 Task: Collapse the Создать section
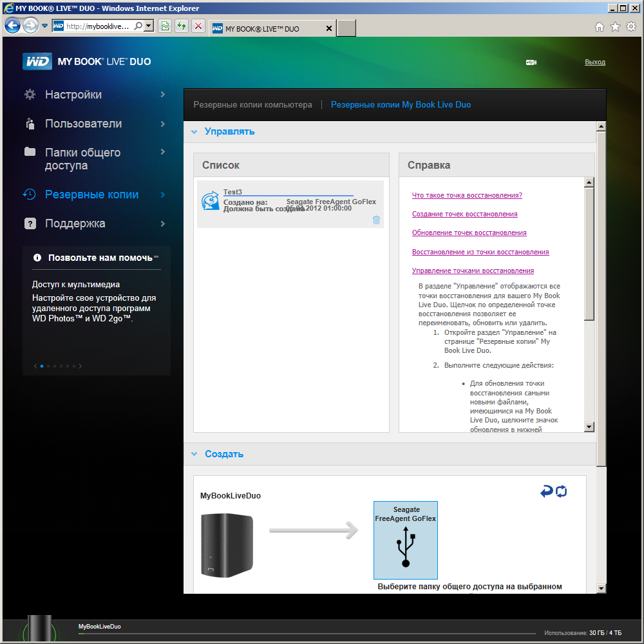[194, 454]
